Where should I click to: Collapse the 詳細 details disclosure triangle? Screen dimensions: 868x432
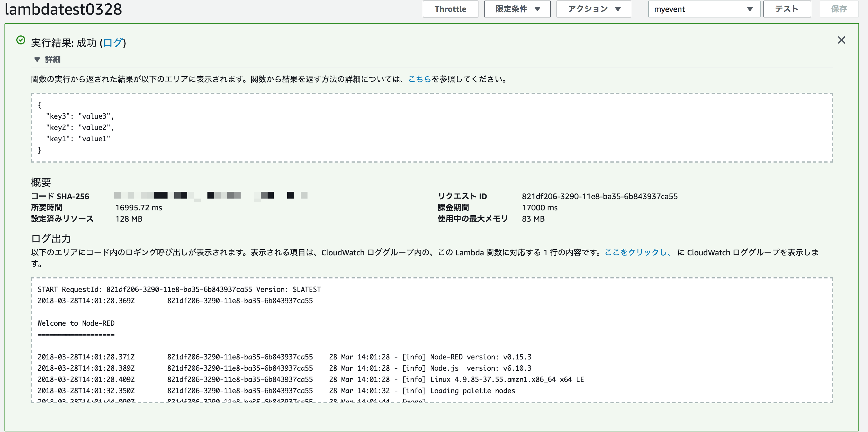tap(37, 60)
